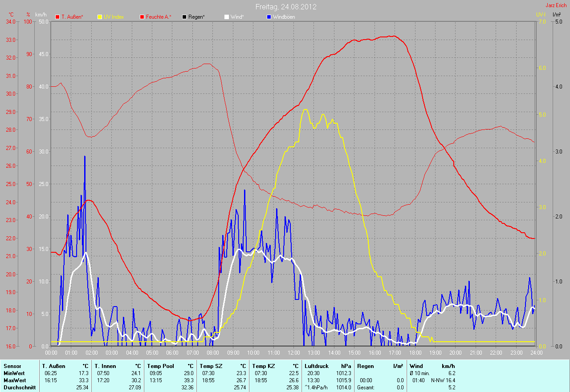Click the N-NW 16.4 wind maximum value

pyautogui.click(x=443, y=380)
